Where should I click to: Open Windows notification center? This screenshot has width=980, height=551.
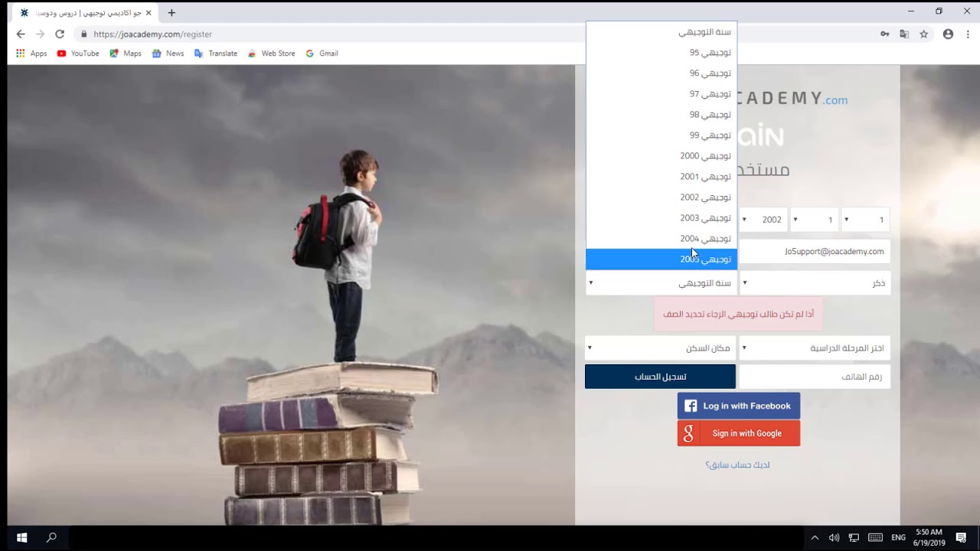[x=961, y=537]
